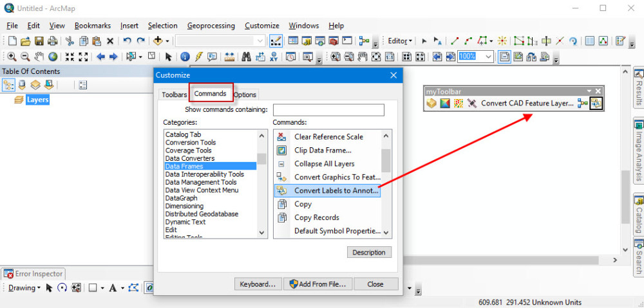Screen dimensions: 644x308
Task: Click Close button in Customize dialog
Action: point(376,284)
